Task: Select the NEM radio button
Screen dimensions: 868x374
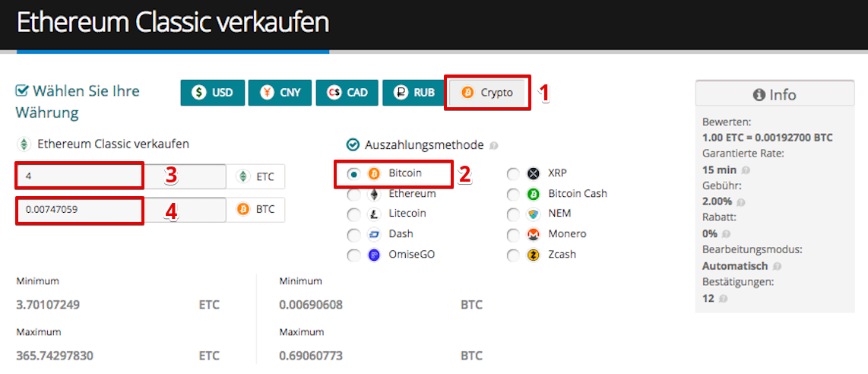Action: pos(514,214)
